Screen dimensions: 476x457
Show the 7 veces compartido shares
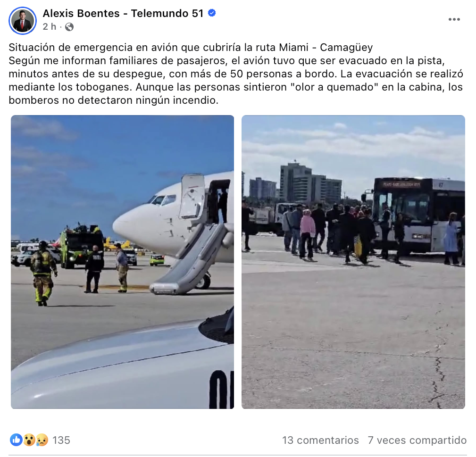tap(417, 440)
